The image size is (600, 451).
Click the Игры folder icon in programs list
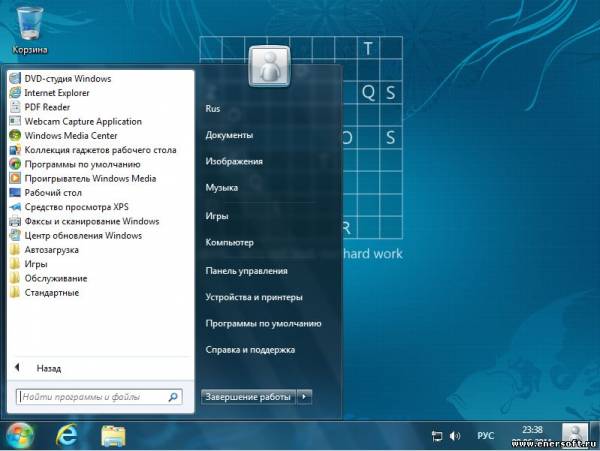[15, 264]
